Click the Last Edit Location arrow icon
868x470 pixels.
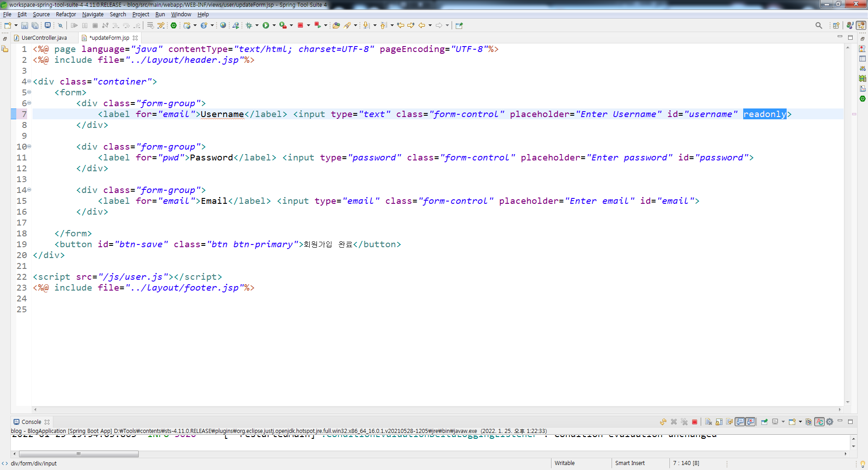coord(401,25)
